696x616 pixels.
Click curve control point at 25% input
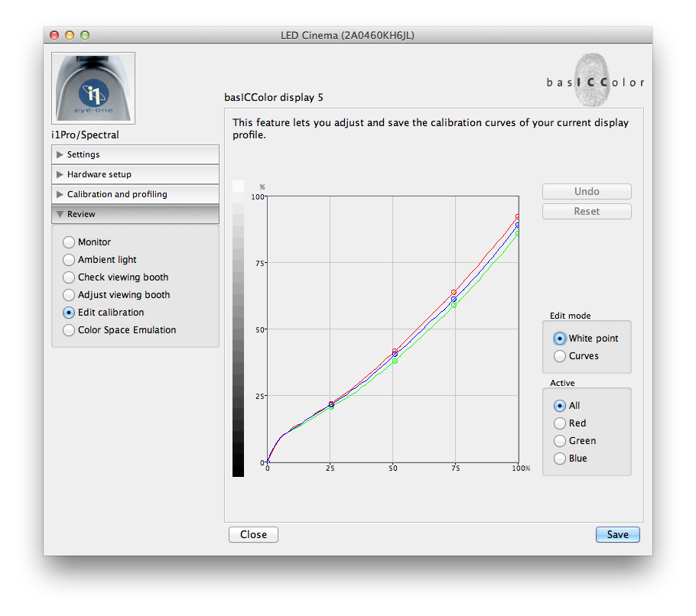coord(331,404)
